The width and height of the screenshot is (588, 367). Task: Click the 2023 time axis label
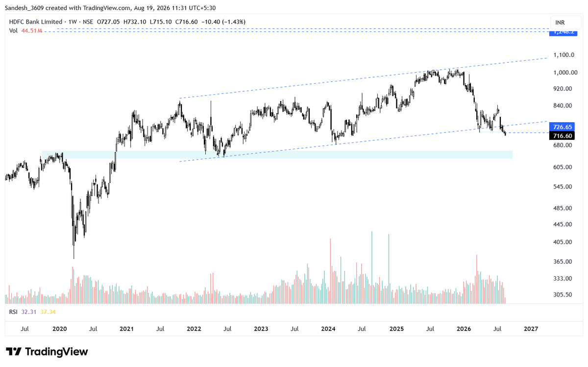pos(261,329)
